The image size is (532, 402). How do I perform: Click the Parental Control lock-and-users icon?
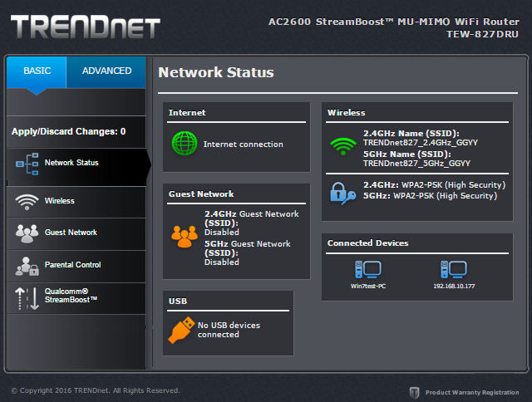[27, 266]
